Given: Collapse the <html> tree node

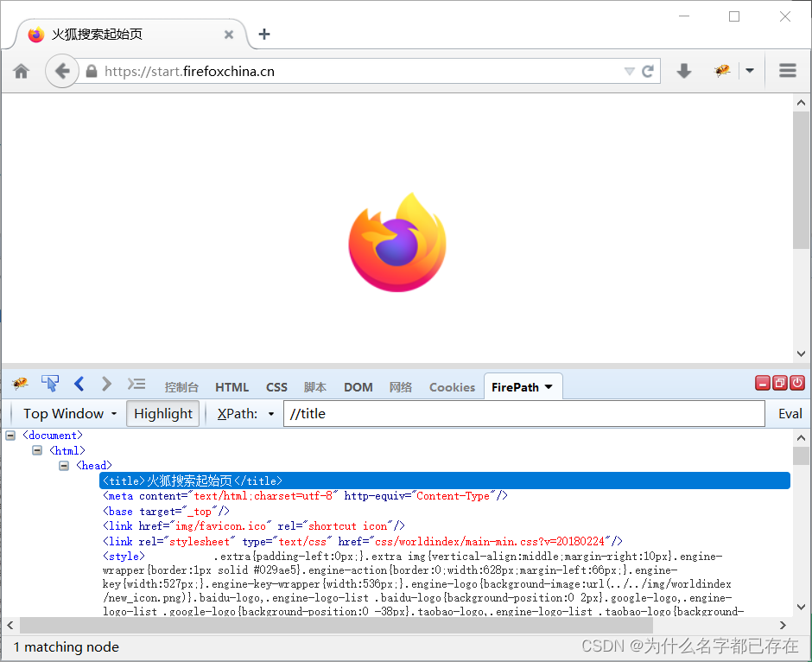Looking at the screenshot, I should coord(37,450).
